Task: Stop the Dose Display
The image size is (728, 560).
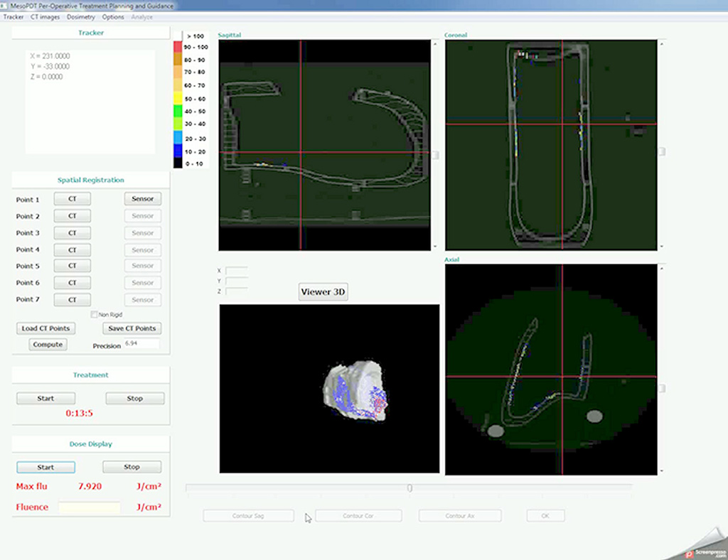Action: [x=132, y=467]
